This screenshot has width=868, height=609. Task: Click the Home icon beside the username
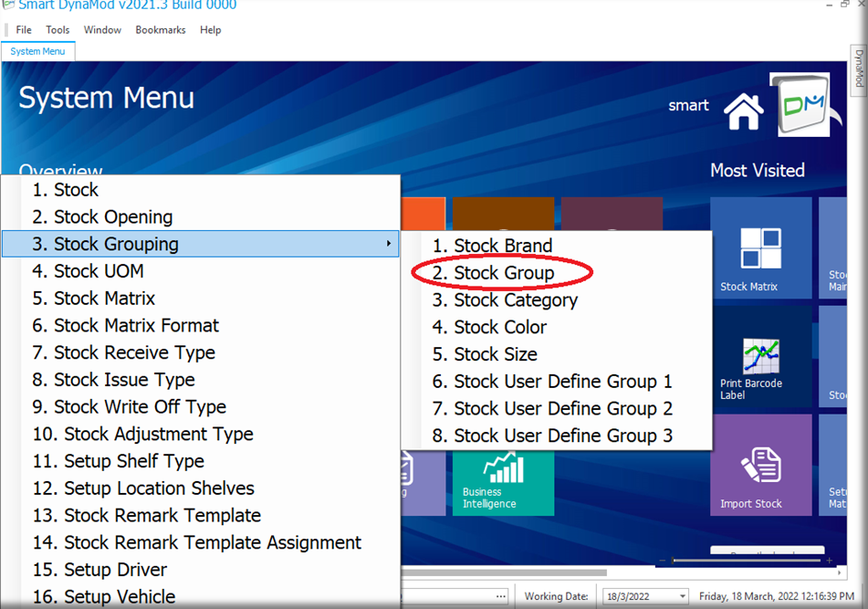[x=743, y=111]
